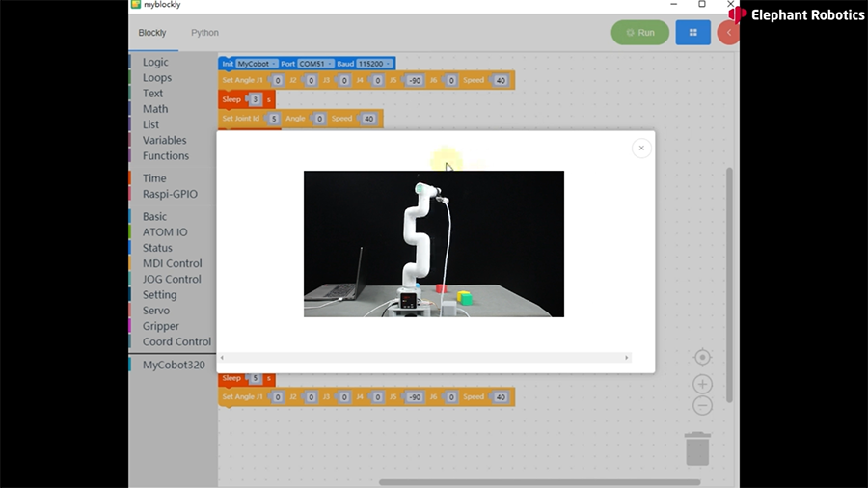
Task: Open the Coord Control block category
Action: click(x=176, y=341)
